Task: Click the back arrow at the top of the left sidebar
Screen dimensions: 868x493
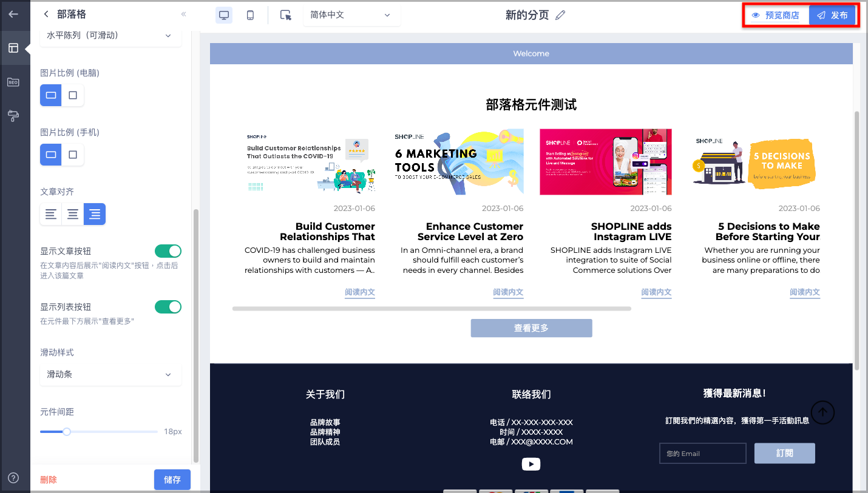Action: [13, 14]
